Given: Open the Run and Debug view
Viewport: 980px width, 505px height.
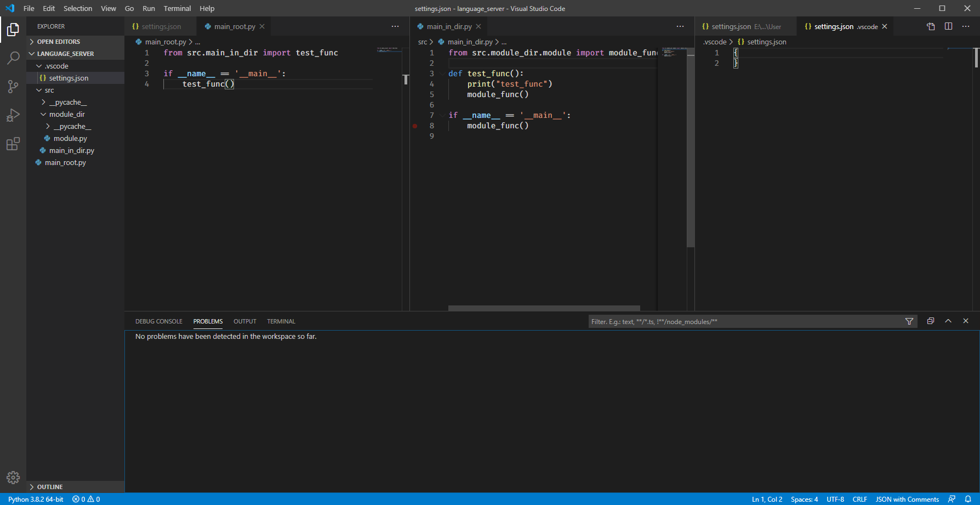Looking at the screenshot, I should (x=13, y=115).
